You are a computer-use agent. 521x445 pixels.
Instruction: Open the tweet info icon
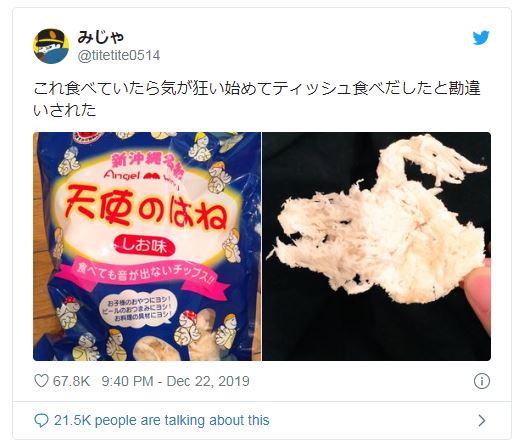[482, 381]
